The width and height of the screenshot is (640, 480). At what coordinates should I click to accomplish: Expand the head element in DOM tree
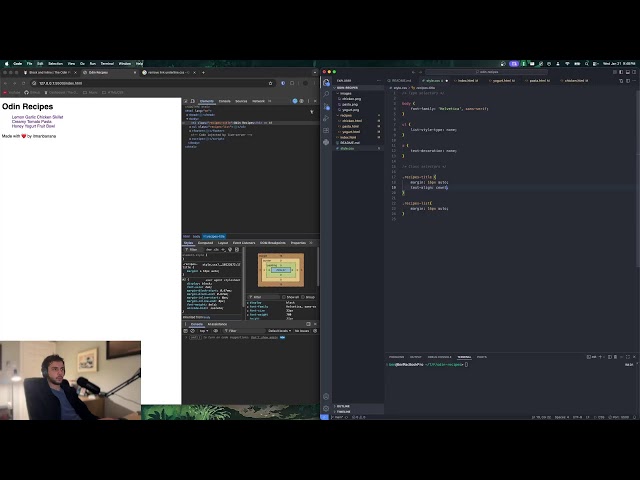(187, 115)
